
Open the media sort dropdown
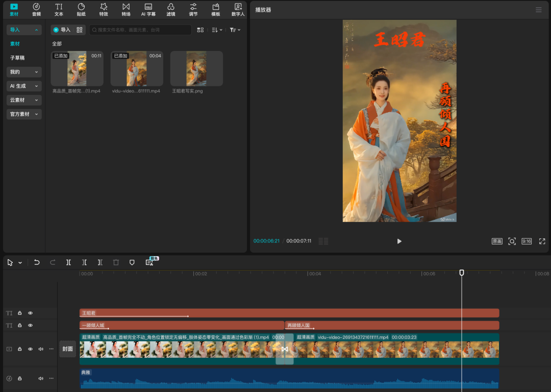(x=217, y=30)
